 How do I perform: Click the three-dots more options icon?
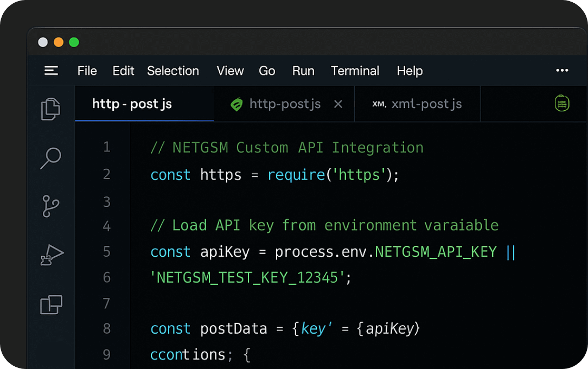(x=562, y=70)
